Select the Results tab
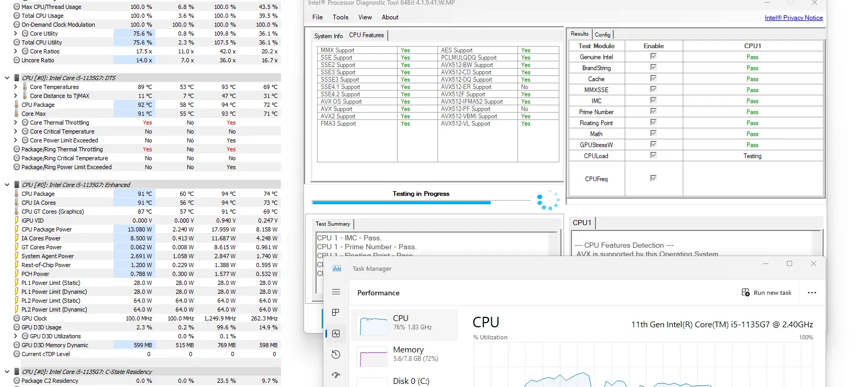 (580, 34)
